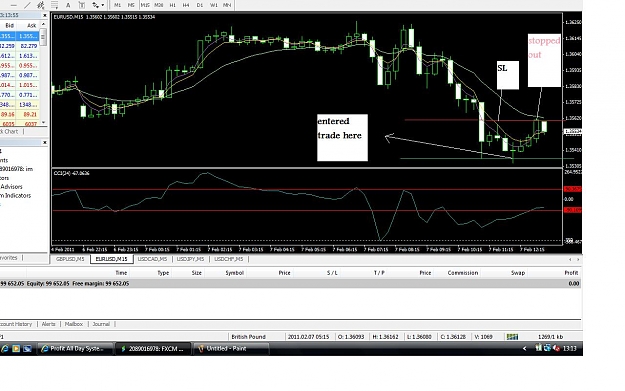Click the Size column header
Screen dimensions: 625x391
tap(197, 273)
